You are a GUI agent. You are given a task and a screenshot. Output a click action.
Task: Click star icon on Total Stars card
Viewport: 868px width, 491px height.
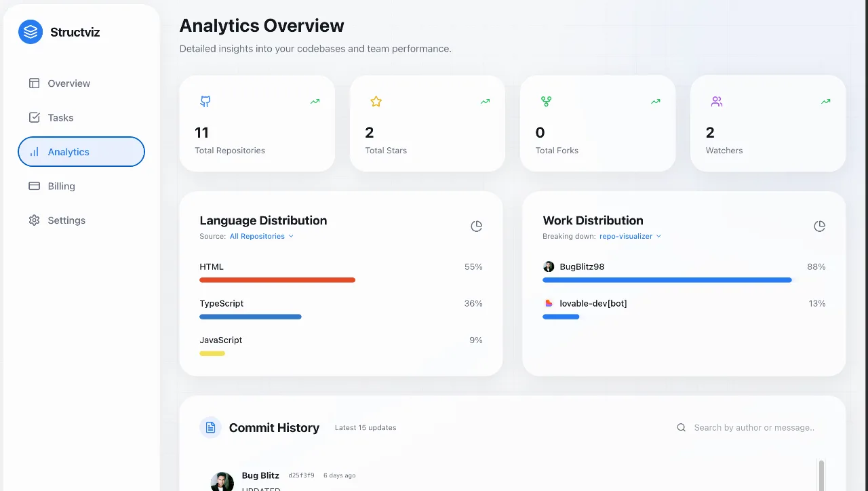click(x=376, y=102)
